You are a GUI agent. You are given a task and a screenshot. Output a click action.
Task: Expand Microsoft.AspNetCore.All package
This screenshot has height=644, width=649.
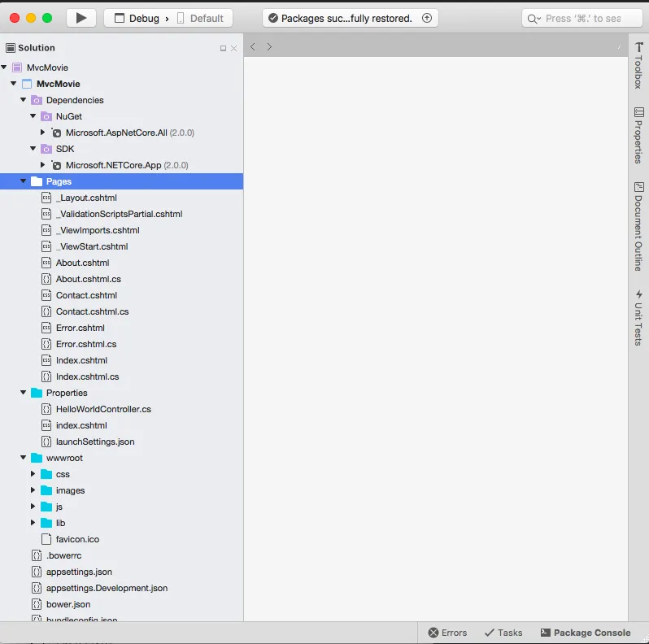[x=42, y=132]
